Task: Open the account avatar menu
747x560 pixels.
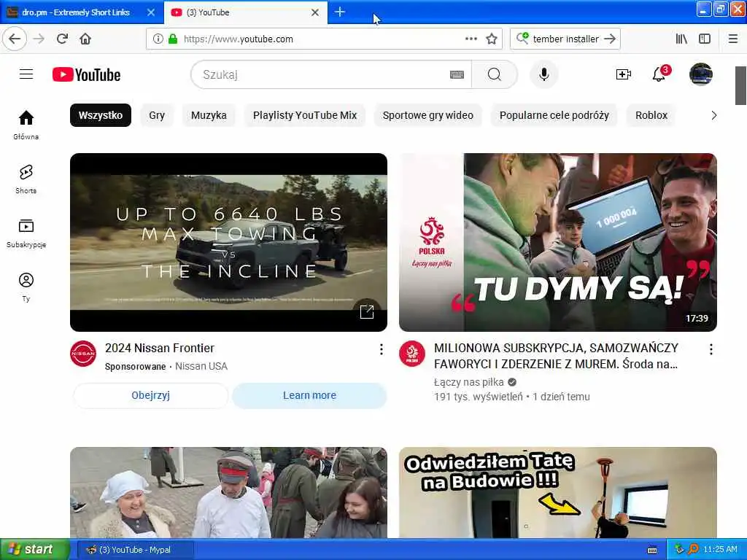Action: coord(701,74)
